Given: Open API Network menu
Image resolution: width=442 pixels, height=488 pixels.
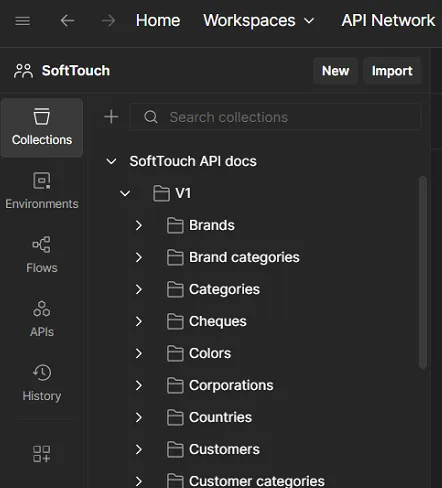Looking at the screenshot, I should coord(388,20).
